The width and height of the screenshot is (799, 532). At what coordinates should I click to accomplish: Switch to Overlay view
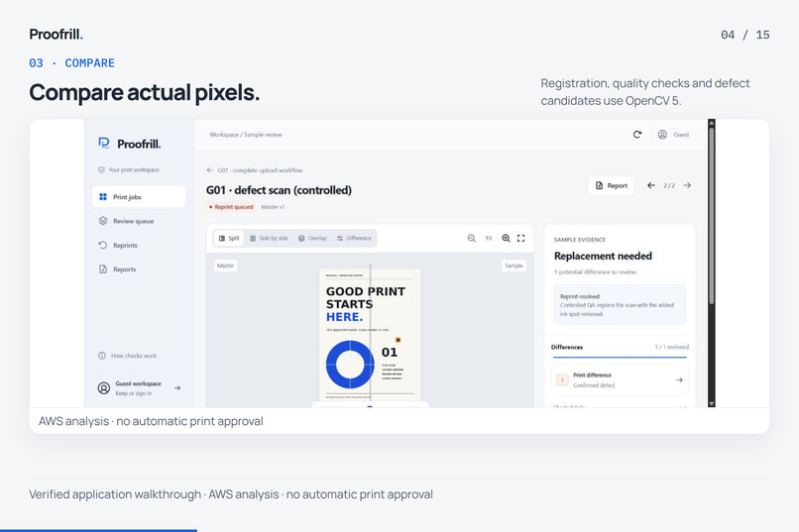coord(312,238)
